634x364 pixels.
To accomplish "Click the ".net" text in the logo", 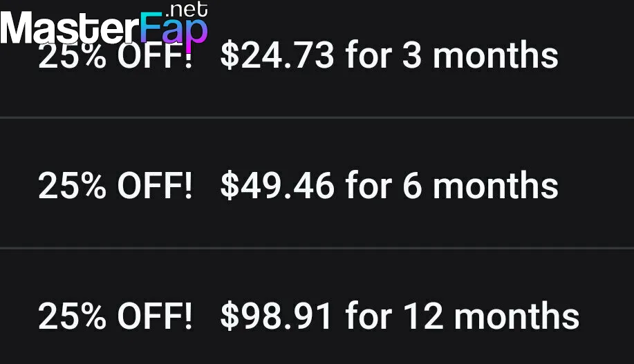I will coord(187,11).
